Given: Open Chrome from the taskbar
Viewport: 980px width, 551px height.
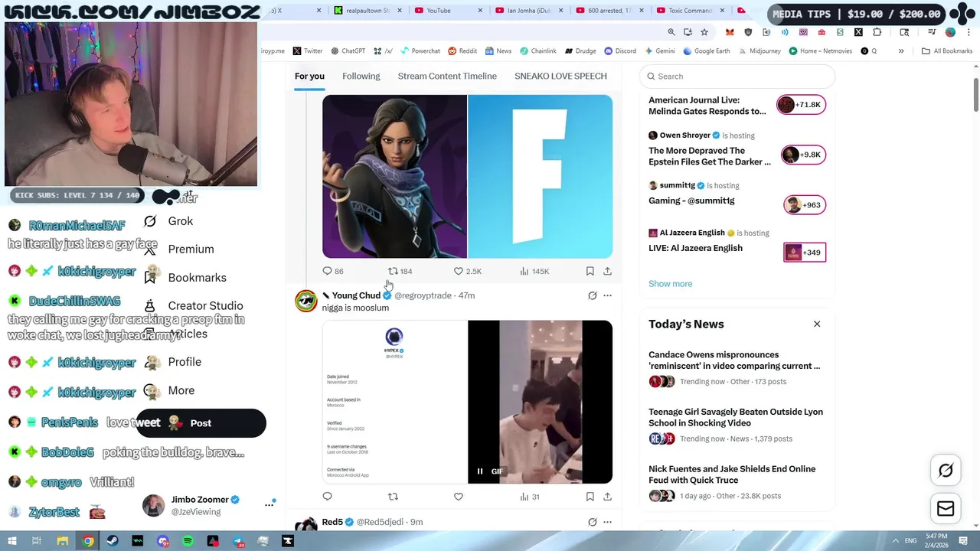Looking at the screenshot, I should (x=88, y=541).
